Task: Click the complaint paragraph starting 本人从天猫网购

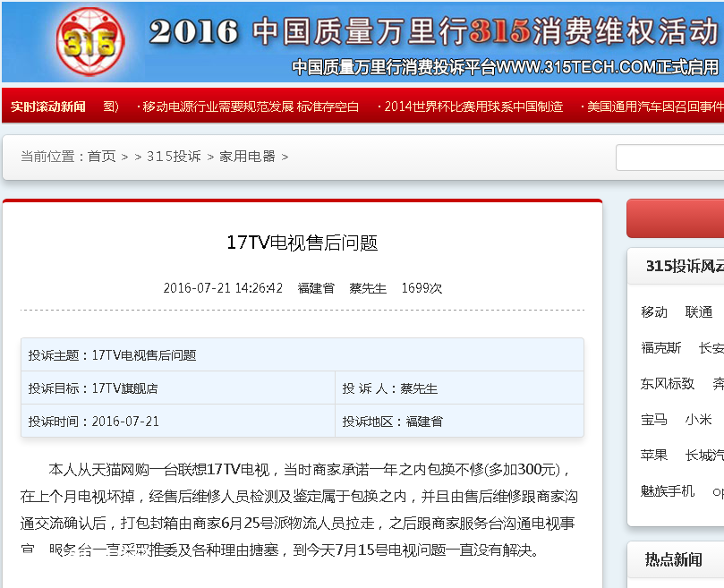Action: [299, 510]
